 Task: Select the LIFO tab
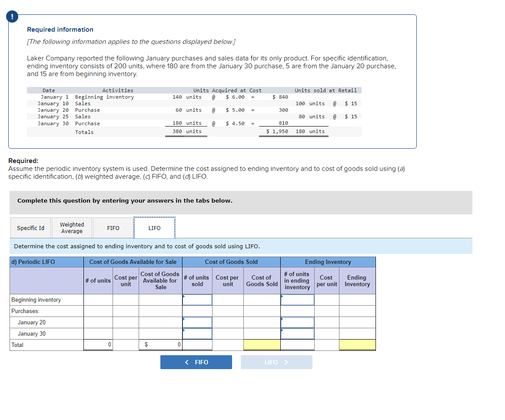click(x=154, y=228)
